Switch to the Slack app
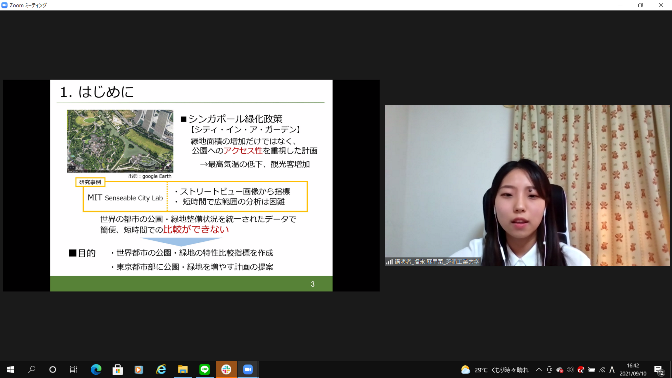The height and width of the screenshot is (378, 672). 226,369
